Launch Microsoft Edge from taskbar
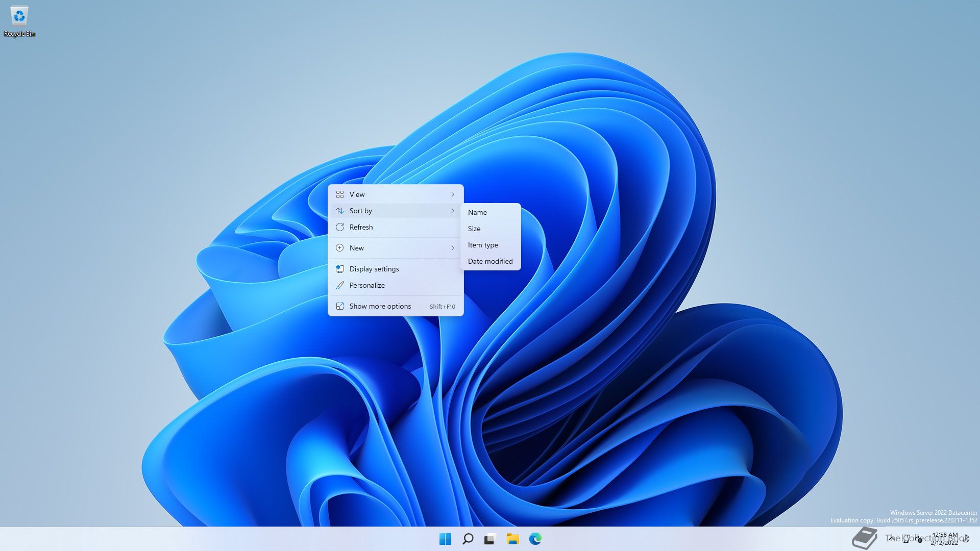Screen dimensions: 980x551 [x=535, y=539]
